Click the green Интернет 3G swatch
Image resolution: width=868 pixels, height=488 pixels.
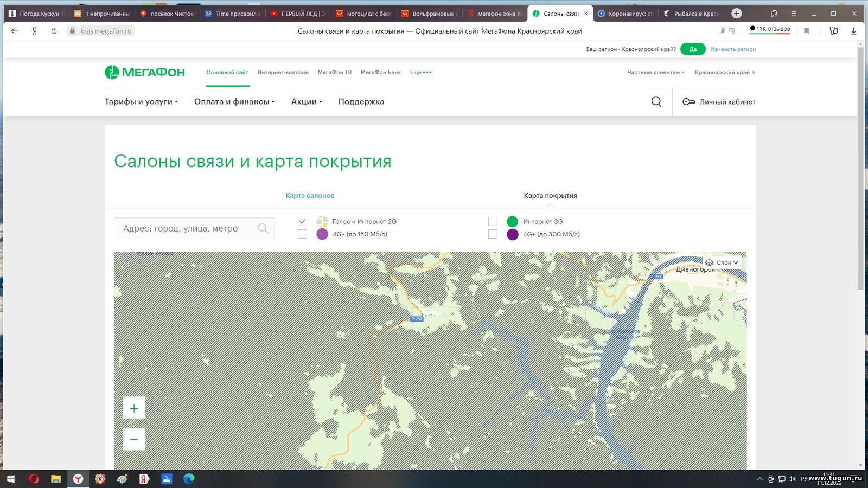click(x=512, y=221)
